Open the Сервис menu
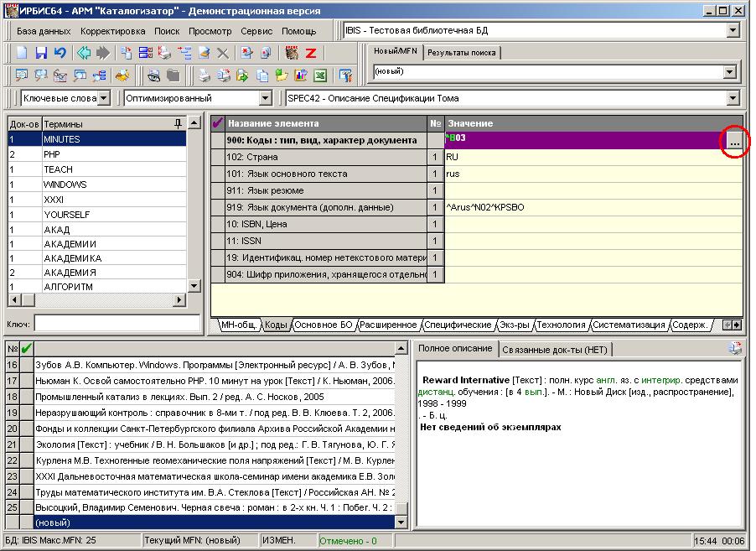756x551 pixels. [256, 31]
